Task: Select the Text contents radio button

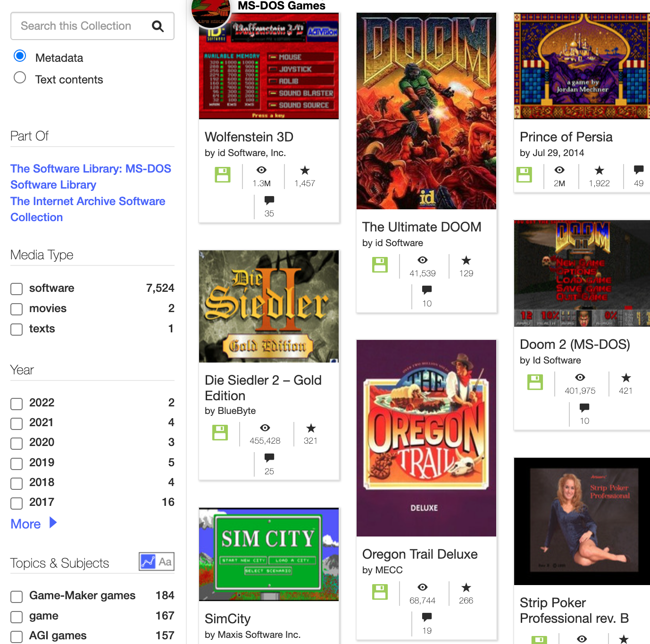Action: (x=20, y=77)
